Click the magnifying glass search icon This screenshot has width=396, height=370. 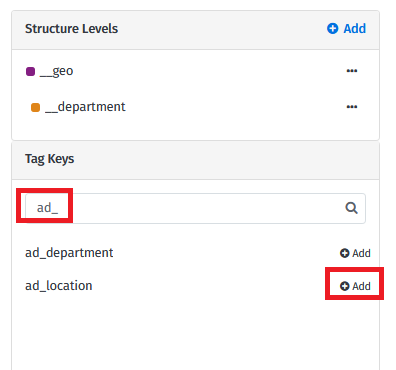[351, 208]
